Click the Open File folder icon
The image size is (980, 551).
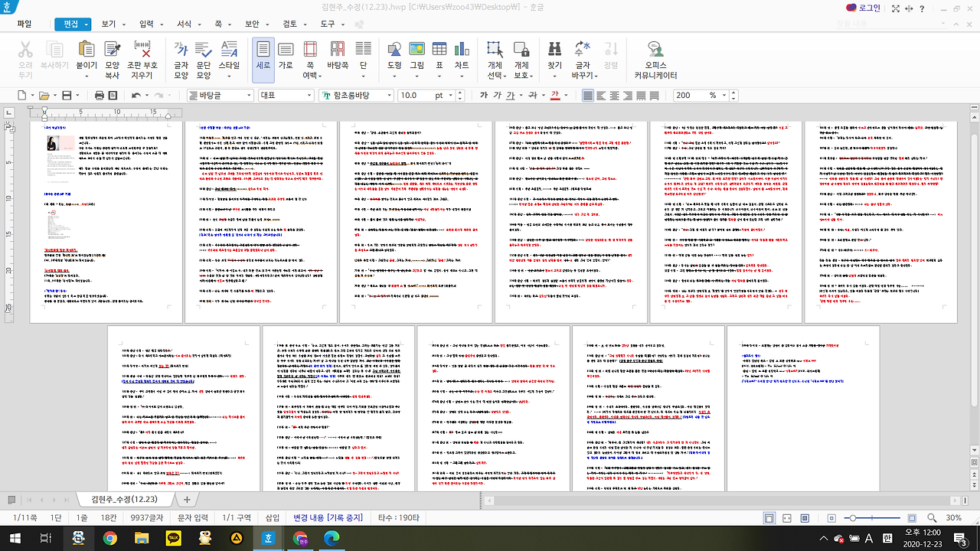pyautogui.click(x=44, y=96)
